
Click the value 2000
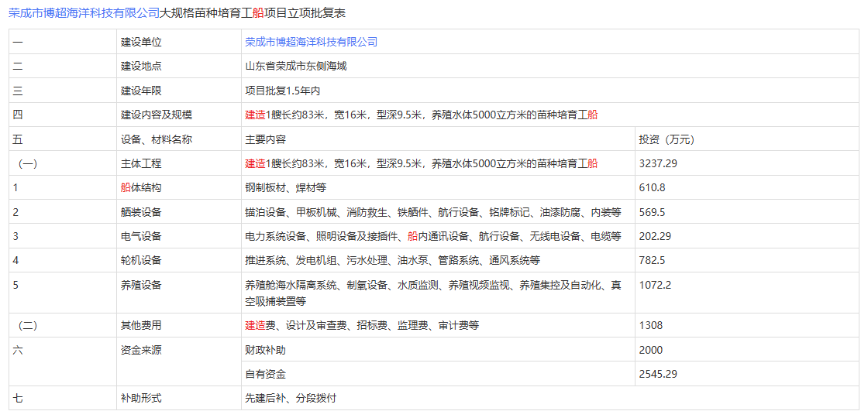[x=650, y=350]
